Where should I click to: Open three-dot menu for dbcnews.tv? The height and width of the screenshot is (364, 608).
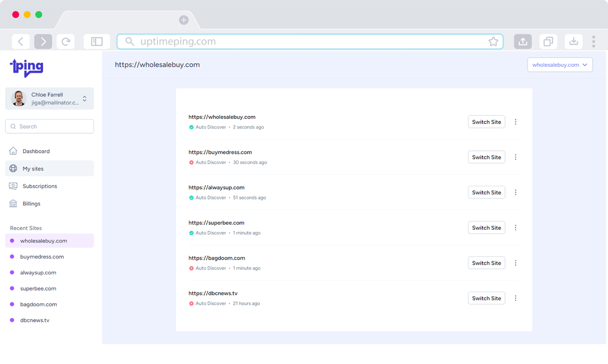[x=515, y=298]
